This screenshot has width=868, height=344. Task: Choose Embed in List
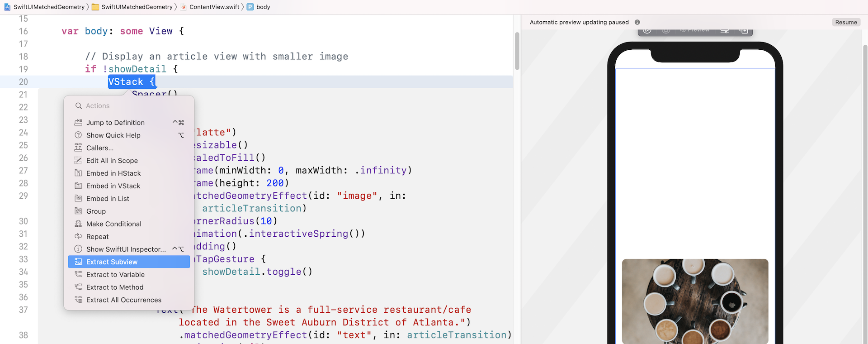coord(129,199)
